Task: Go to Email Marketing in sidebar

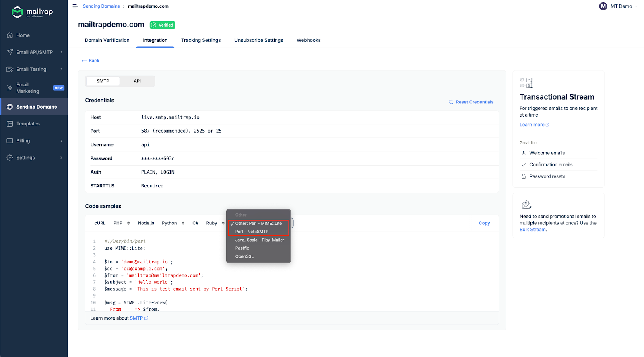Action: pyautogui.click(x=27, y=88)
